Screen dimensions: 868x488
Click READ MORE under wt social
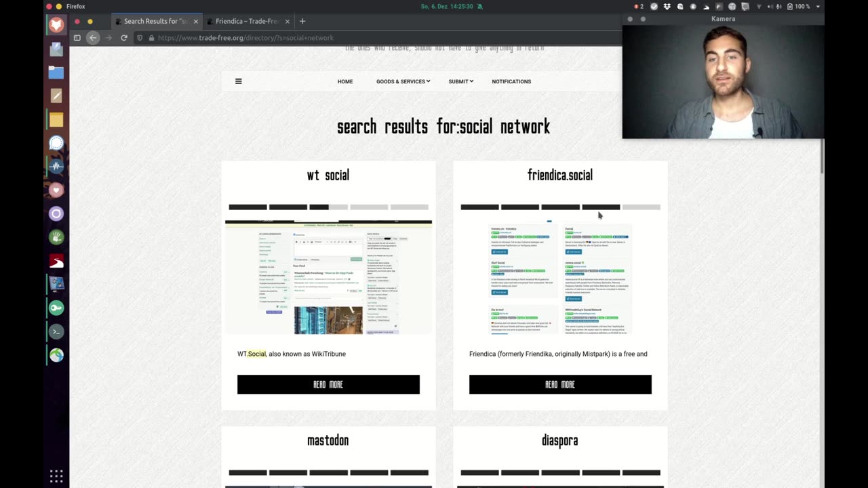click(x=328, y=384)
